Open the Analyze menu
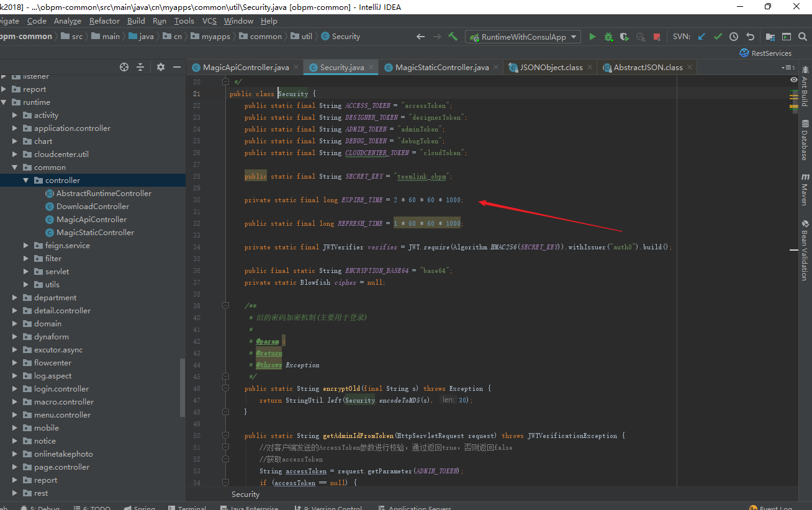 coord(68,21)
